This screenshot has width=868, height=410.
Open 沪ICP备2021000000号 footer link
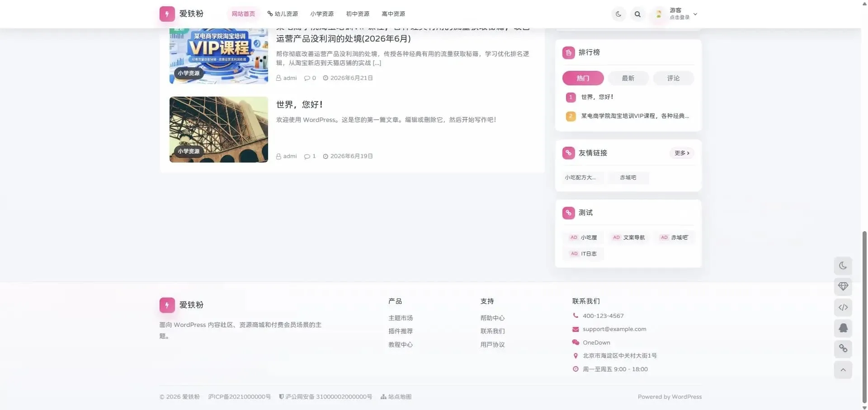[239, 396]
